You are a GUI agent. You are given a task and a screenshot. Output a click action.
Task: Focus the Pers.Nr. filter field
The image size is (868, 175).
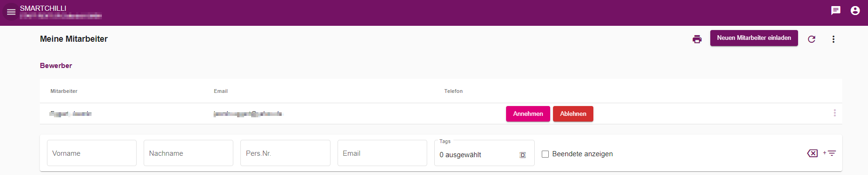click(285, 153)
